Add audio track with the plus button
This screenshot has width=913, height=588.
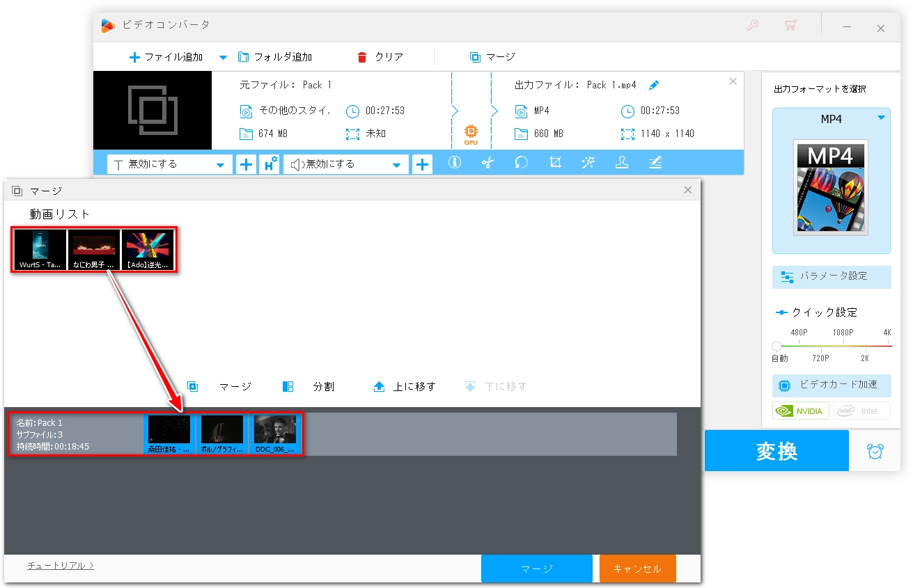point(422,164)
